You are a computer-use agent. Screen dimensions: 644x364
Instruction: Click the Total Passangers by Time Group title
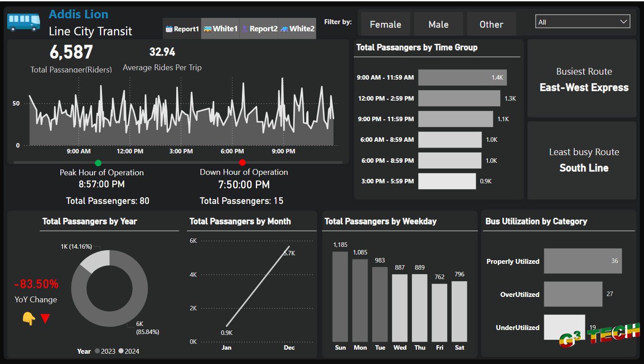417,47
